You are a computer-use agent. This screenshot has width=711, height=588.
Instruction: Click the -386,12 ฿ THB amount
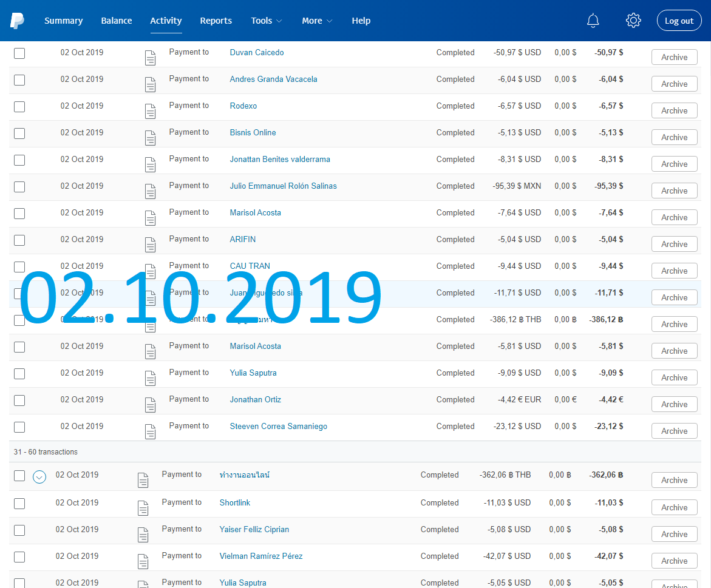[515, 320]
